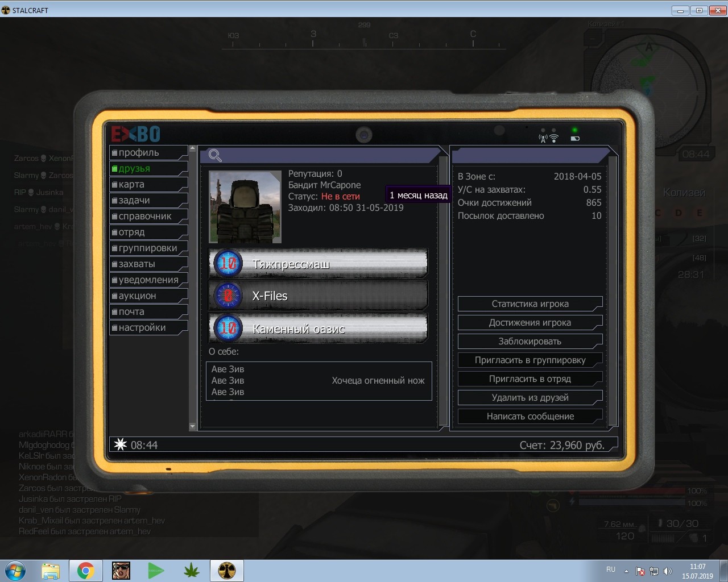Click the Каменный оазис level 10 badge icon
Image resolution: width=728 pixels, height=582 pixels.
click(227, 328)
